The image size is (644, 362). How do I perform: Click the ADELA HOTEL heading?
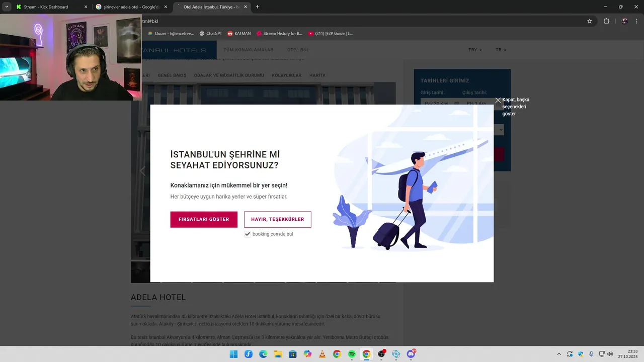click(x=158, y=297)
